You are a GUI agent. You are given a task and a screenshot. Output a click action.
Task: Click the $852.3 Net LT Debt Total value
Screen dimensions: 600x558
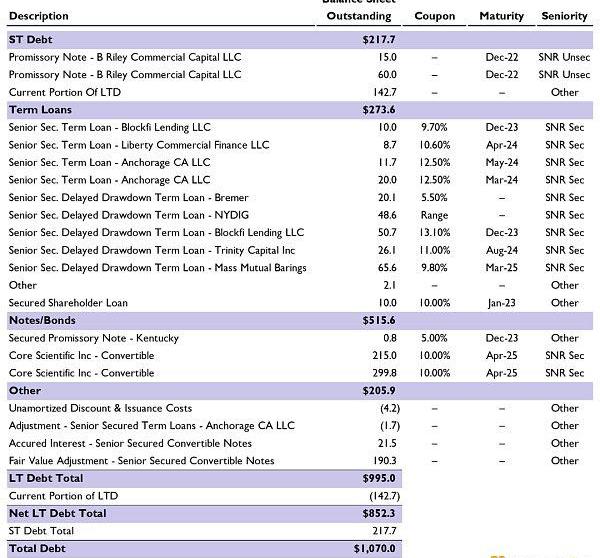[x=379, y=513]
